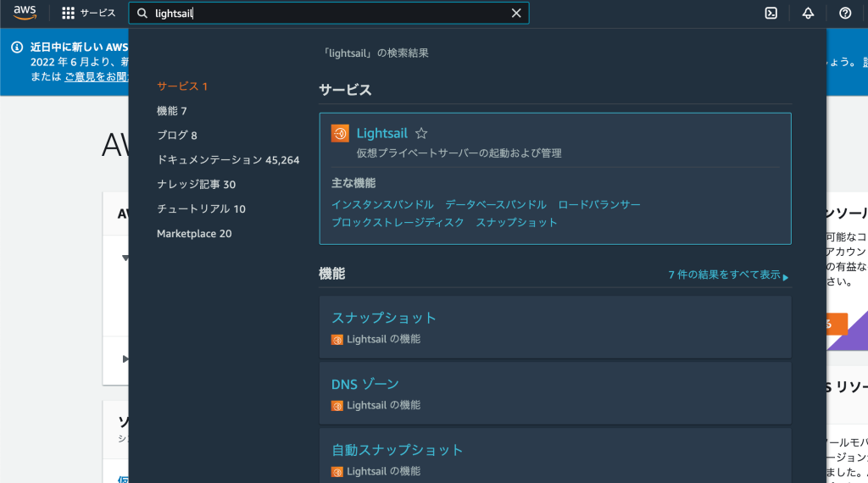Launch the CloudShell terminal icon
The image size is (868, 483).
(x=771, y=14)
